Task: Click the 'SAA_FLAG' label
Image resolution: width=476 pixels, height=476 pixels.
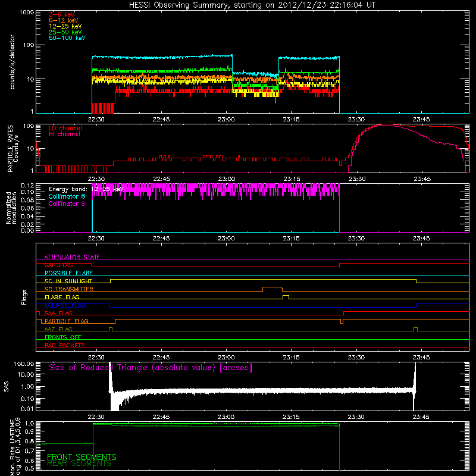Action: click(x=58, y=313)
